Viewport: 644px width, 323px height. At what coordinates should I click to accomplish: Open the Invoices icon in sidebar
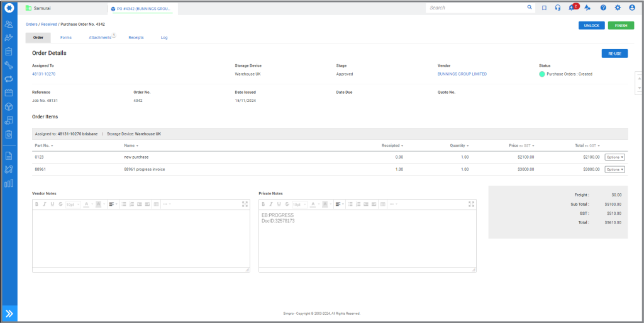9,120
